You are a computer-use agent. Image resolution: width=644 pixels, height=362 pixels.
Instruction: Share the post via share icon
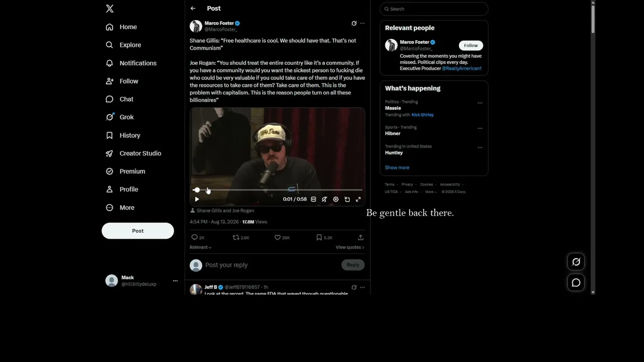tap(361, 237)
